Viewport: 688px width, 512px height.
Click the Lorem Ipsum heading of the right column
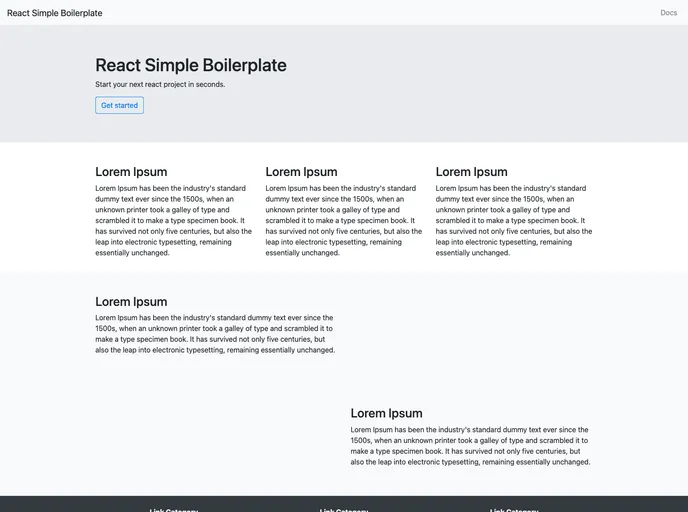[472, 172]
